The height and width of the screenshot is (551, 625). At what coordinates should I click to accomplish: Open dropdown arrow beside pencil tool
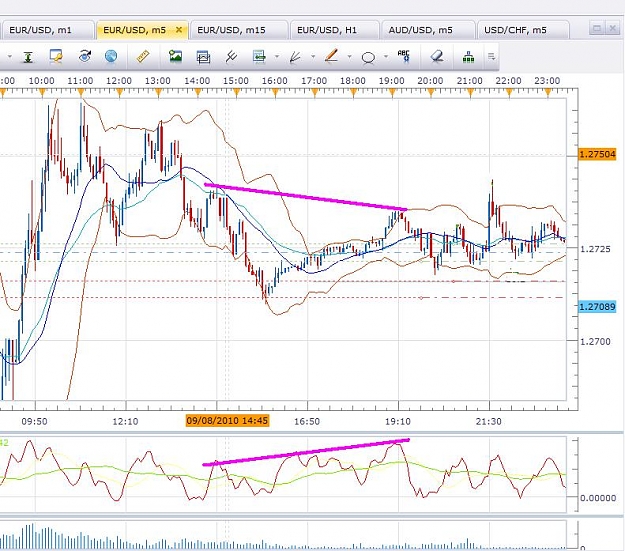[349, 57]
